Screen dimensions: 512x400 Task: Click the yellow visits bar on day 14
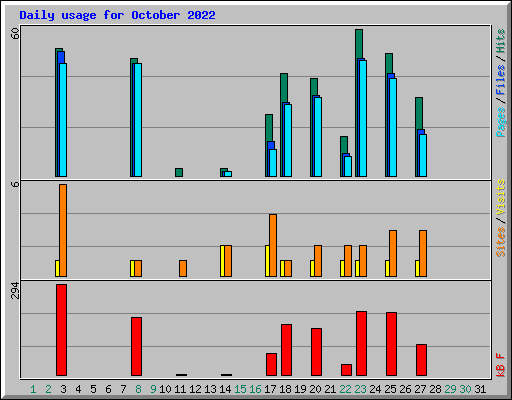222,261
